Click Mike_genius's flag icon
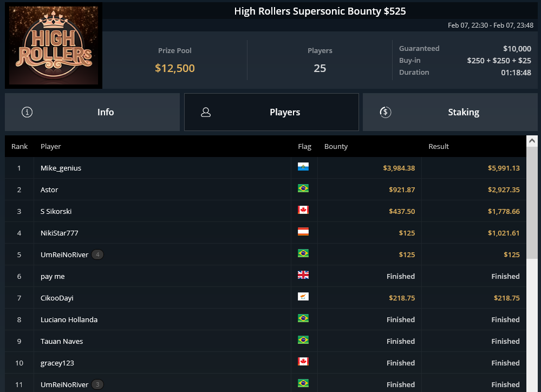 [303, 167]
